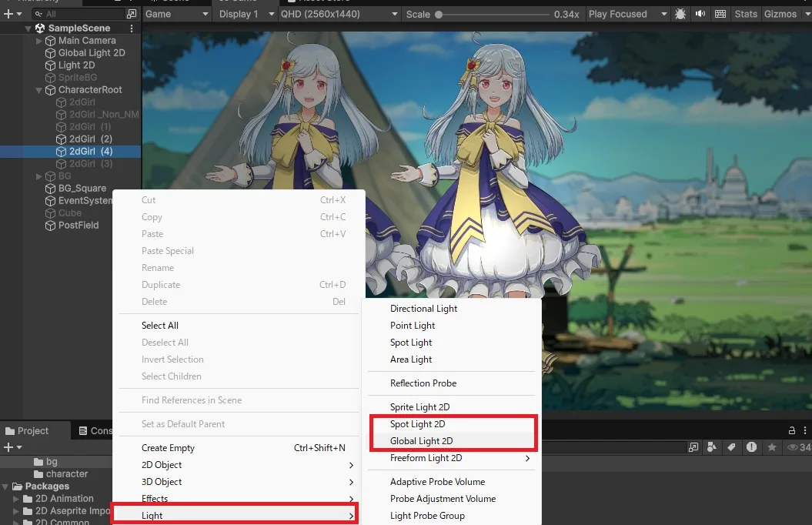Open the Play Focused dropdown
812x525 pixels.
coord(627,14)
